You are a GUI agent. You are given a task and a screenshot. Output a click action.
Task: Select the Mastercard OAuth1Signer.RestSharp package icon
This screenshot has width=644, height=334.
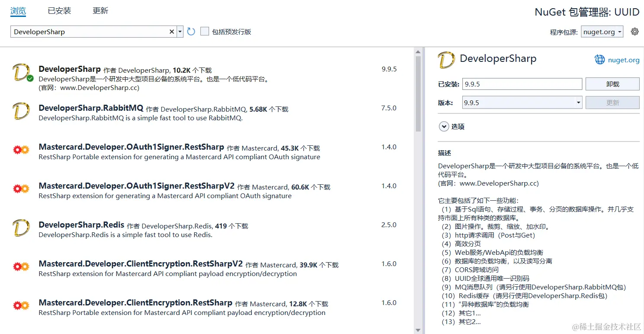pos(21,150)
